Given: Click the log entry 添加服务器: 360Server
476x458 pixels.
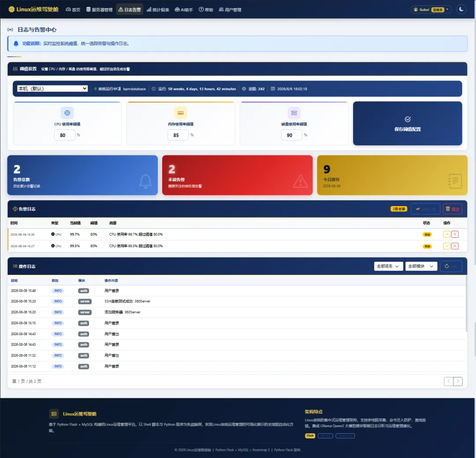Looking at the screenshot, I should pos(123,312).
